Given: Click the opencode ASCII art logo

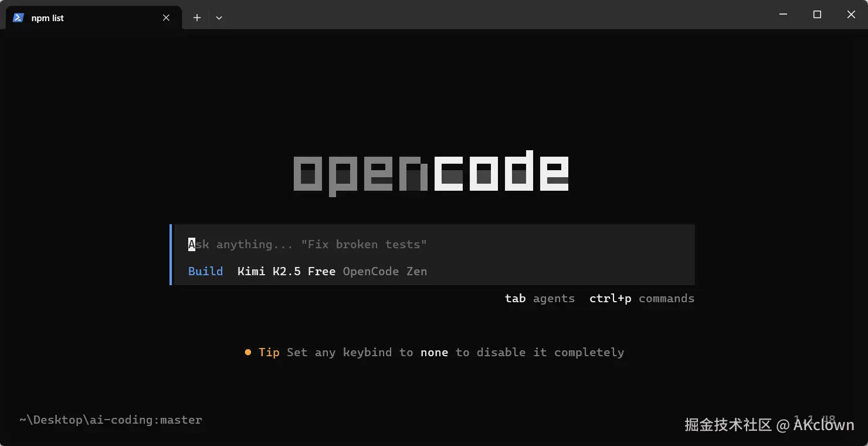Looking at the screenshot, I should 432,172.
